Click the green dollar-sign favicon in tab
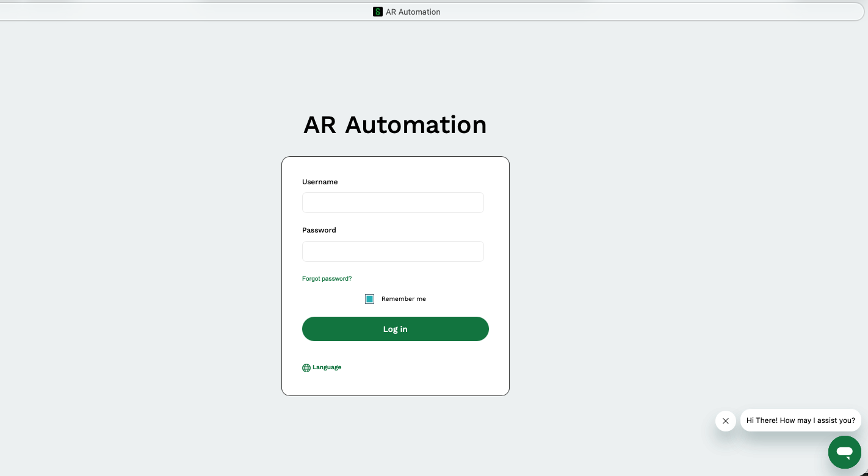This screenshot has height=476, width=868. point(377,12)
